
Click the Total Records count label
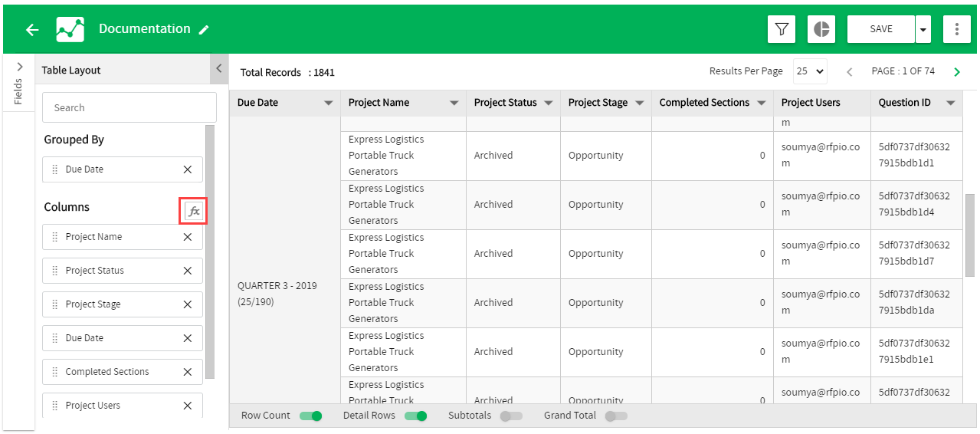[x=287, y=73]
